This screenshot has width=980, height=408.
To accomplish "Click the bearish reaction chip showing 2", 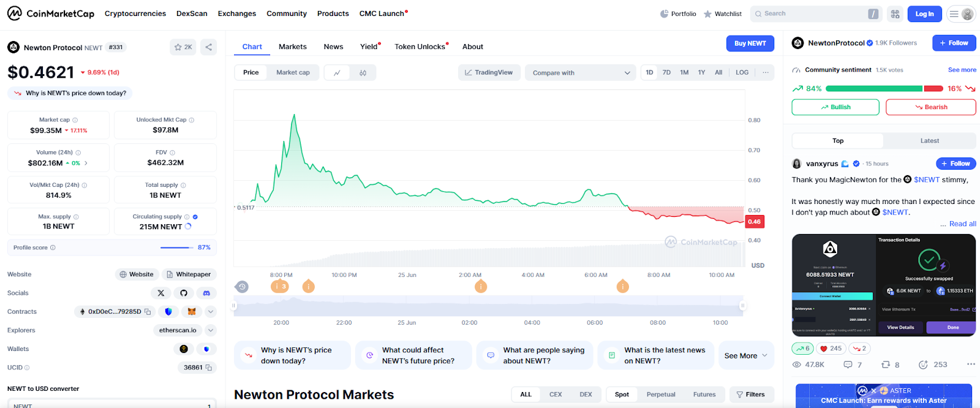I will click(859, 349).
